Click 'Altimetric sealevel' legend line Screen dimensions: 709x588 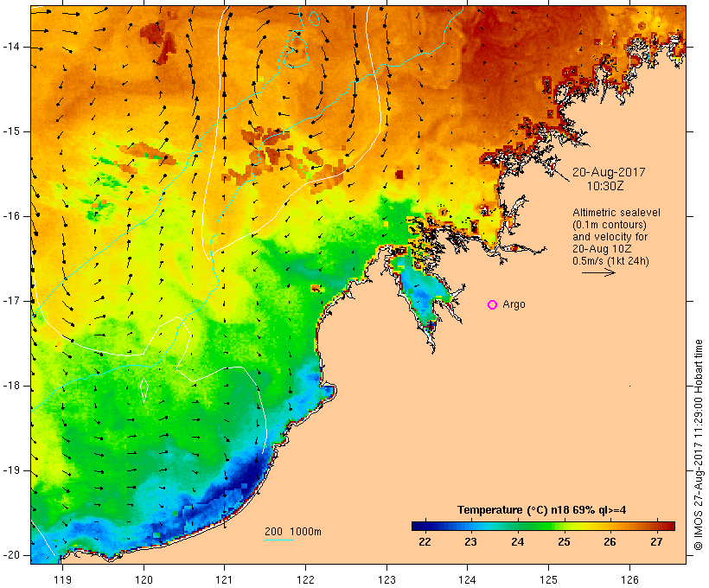click(x=616, y=213)
